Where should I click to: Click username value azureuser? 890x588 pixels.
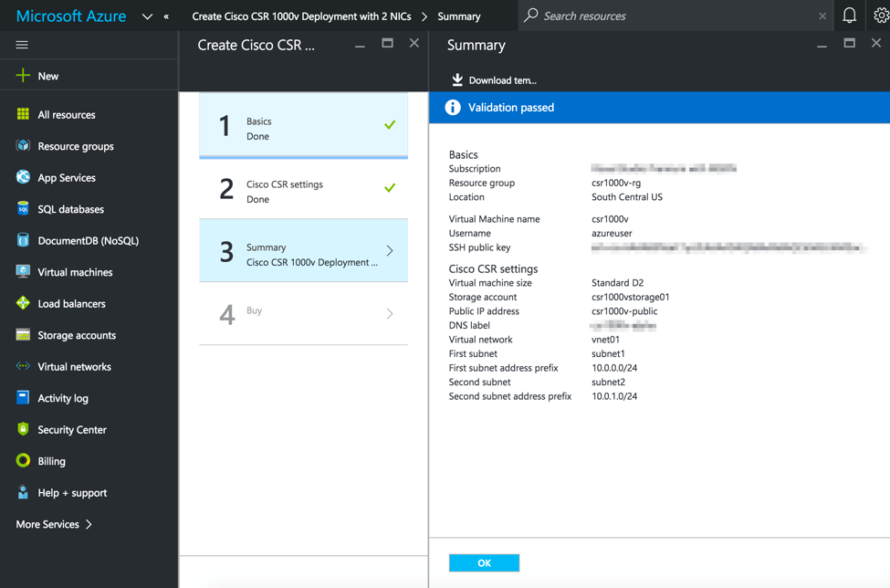click(612, 233)
